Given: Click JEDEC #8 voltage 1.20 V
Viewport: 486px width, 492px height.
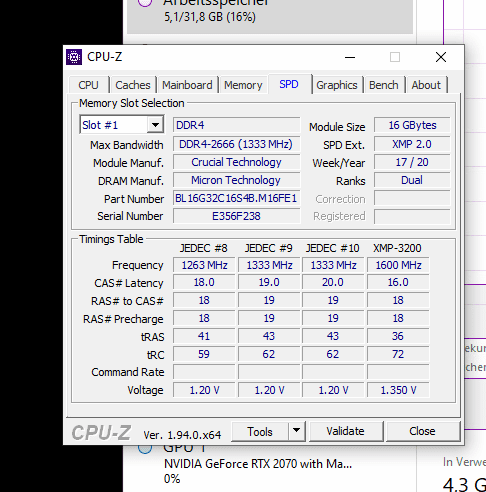Looking at the screenshot, I should pyautogui.click(x=204, y=390).
